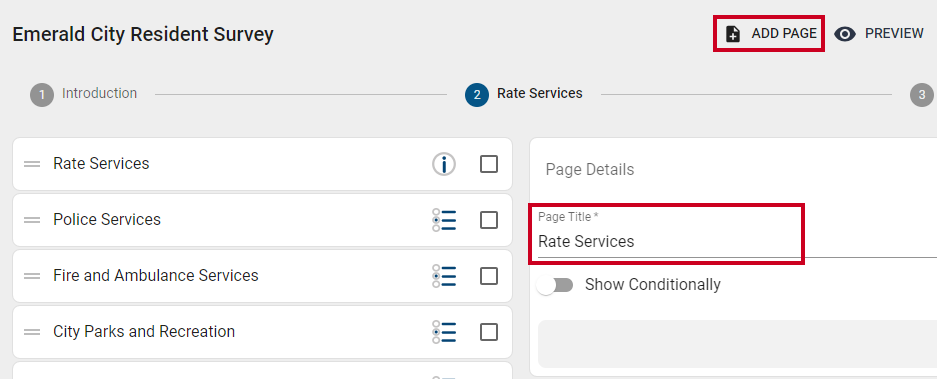
Task: Check the Rate Services row checkbox
Action: pyautogui.click(x=489, y=164)
